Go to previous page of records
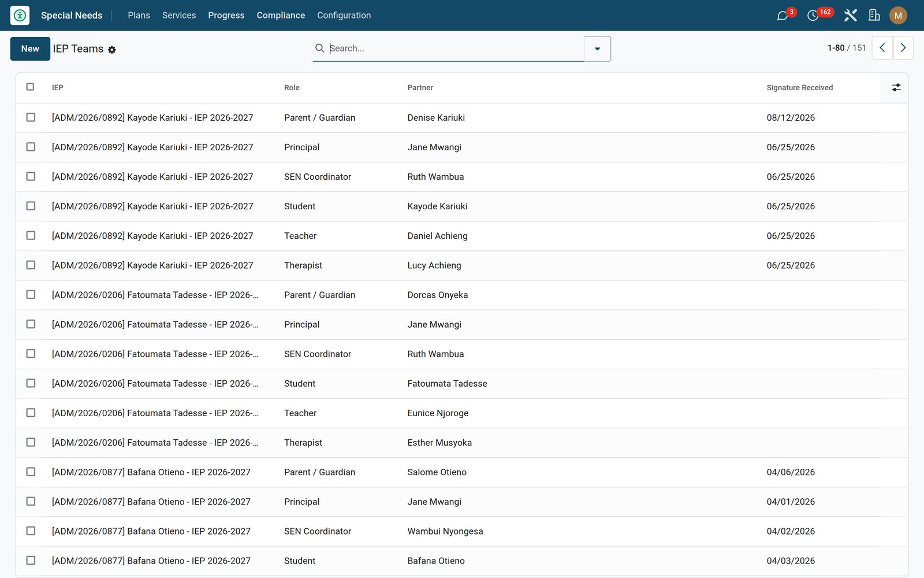Viewport: 924px width, 578px height. tap(882, 48)
